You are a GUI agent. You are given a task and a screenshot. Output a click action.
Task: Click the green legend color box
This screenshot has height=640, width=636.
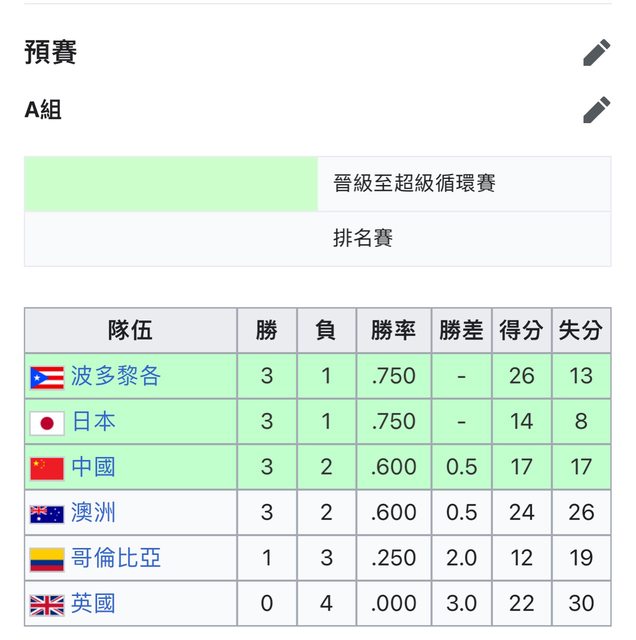coord(171,184)
